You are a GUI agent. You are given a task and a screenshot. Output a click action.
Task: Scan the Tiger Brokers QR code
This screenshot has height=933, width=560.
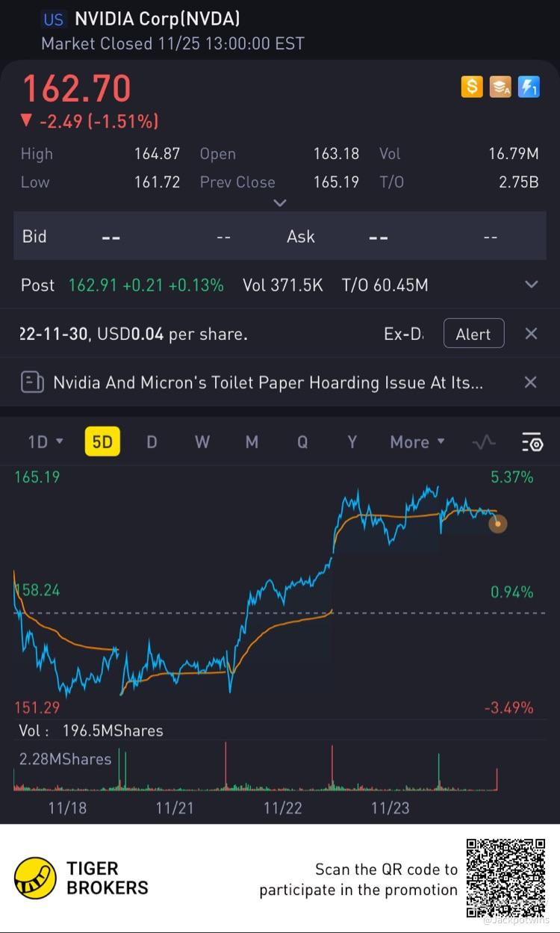pos(505,878)
